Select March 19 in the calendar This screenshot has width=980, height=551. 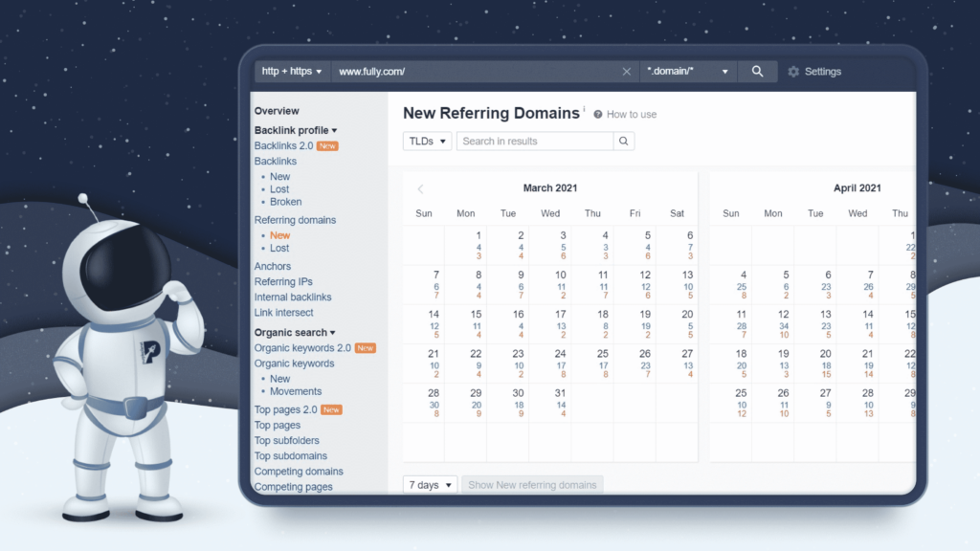click(x=635, y=324)
